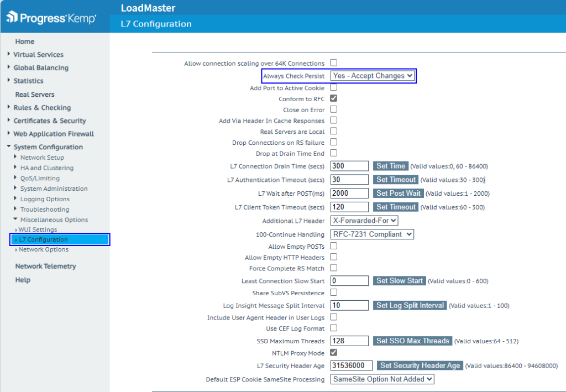Open 100-Continue Handling dropdown

(x=372, y=234)
